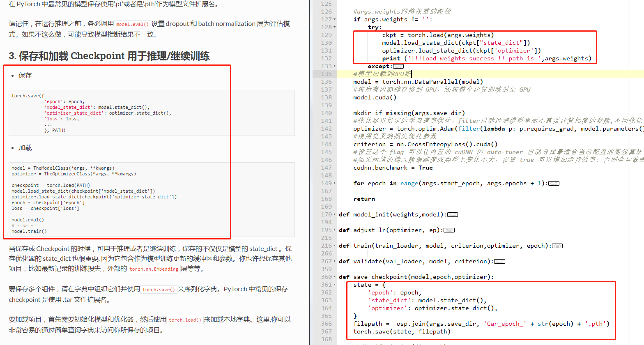Click the comment '#args.weights网络权重的路径'
The width and height of the screenshot is (644, 345).
pyautogui.click(x=402, y=11)
